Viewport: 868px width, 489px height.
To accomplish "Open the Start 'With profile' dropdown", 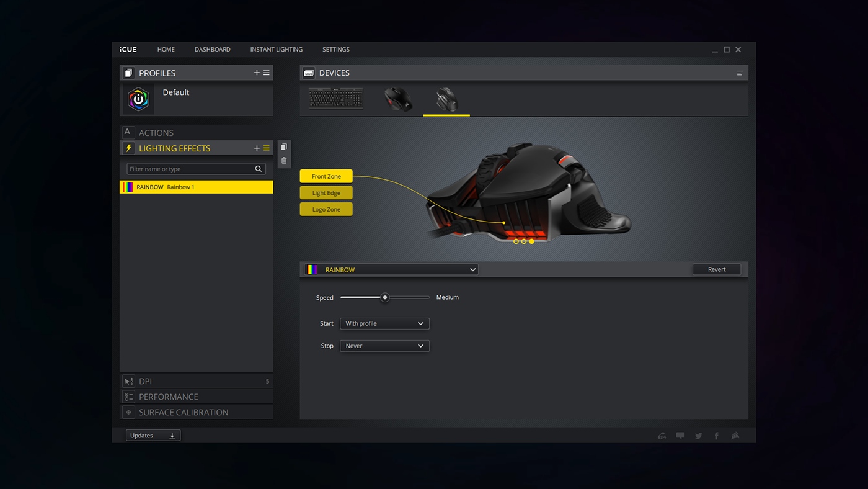I will (384, 323).
